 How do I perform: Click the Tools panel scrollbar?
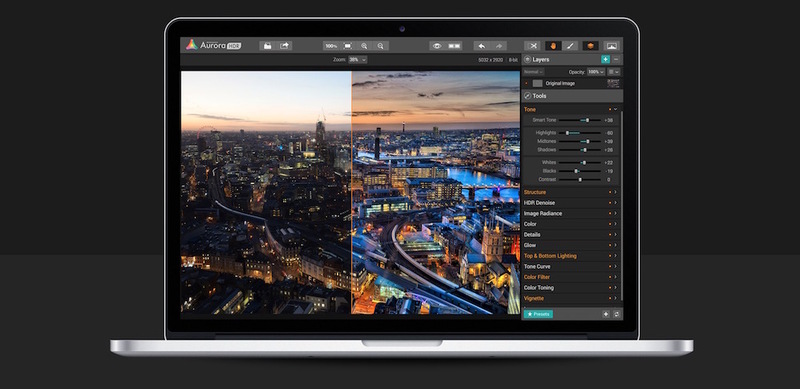click(x=621, y=206)
